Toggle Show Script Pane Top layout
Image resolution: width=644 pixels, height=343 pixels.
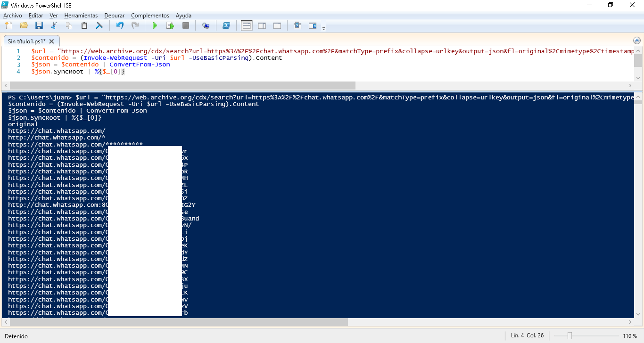tap(247, 25)
